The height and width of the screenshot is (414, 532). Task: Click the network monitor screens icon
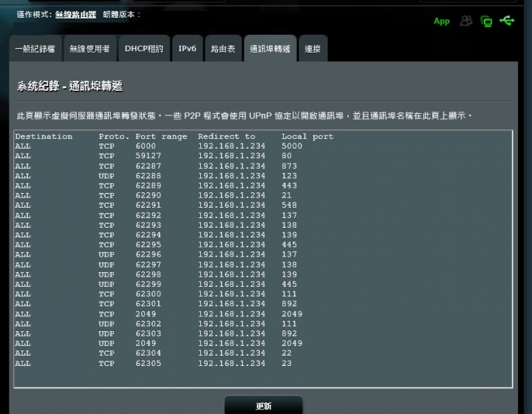click(x=486, y=21)
